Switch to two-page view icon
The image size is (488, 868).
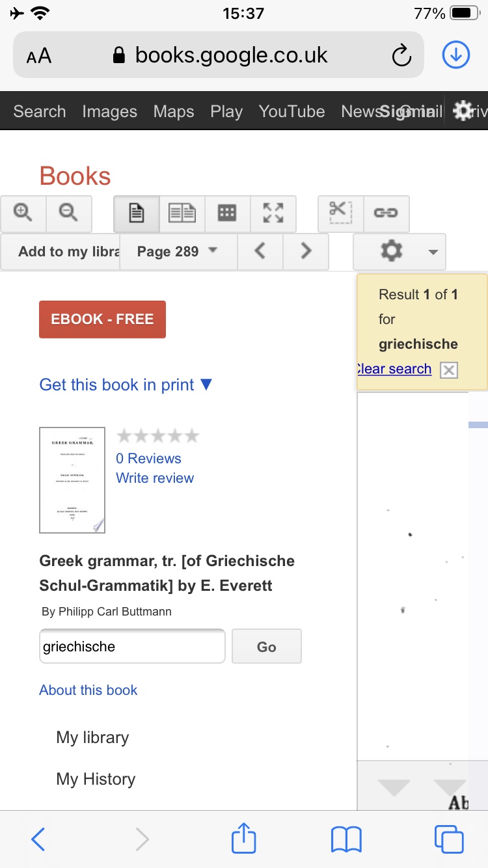pyautogui.click(x=182, y=213)
